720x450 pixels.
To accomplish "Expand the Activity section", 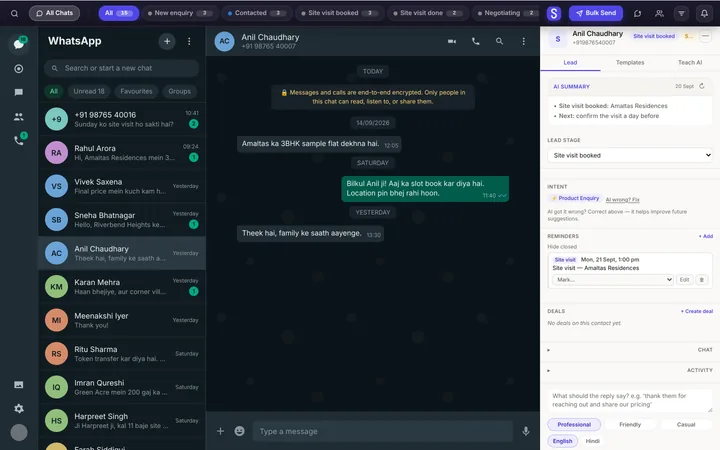I will click(630, 370).
